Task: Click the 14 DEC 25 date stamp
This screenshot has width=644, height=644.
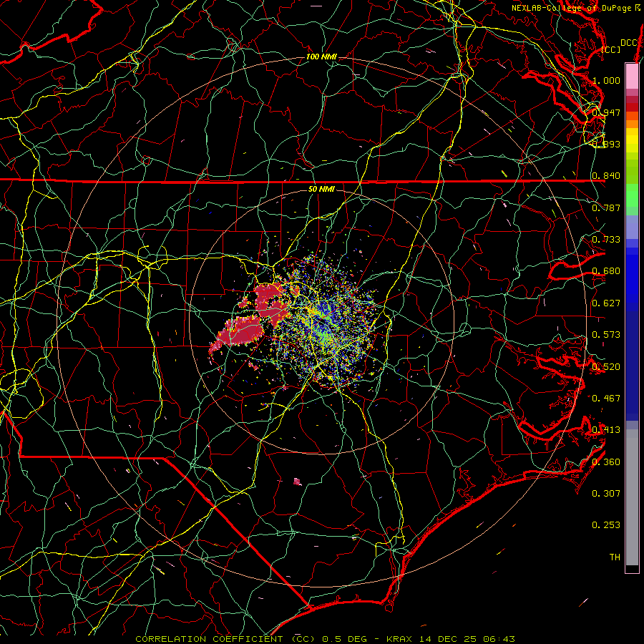Action: coord(447,639)
